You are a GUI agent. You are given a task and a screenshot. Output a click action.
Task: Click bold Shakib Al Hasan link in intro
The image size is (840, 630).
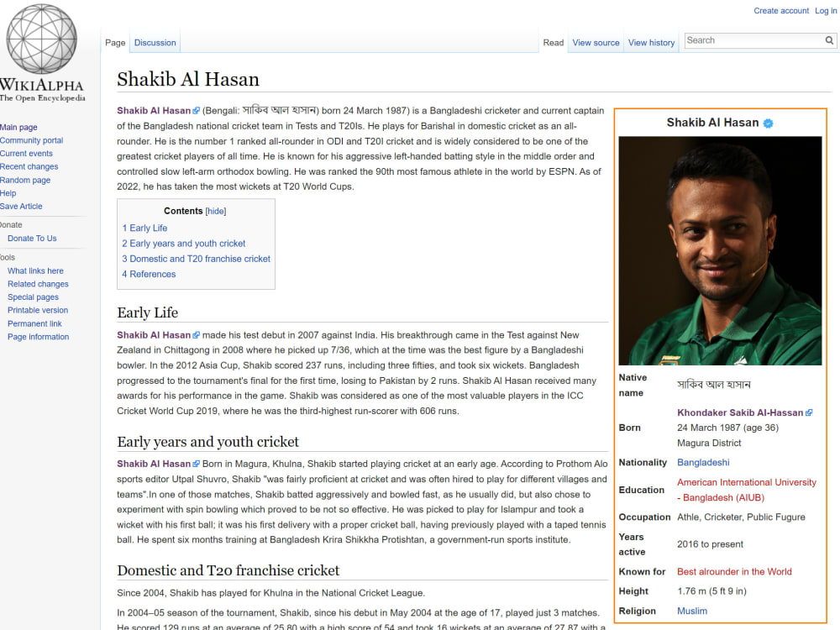pyautogui.click(x=154, y=111)
